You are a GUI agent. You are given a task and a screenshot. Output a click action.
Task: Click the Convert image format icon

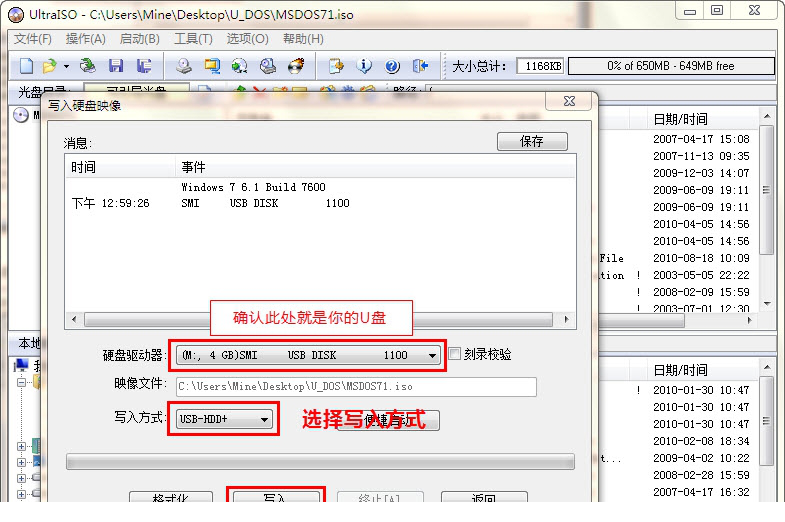click(240, 66)
